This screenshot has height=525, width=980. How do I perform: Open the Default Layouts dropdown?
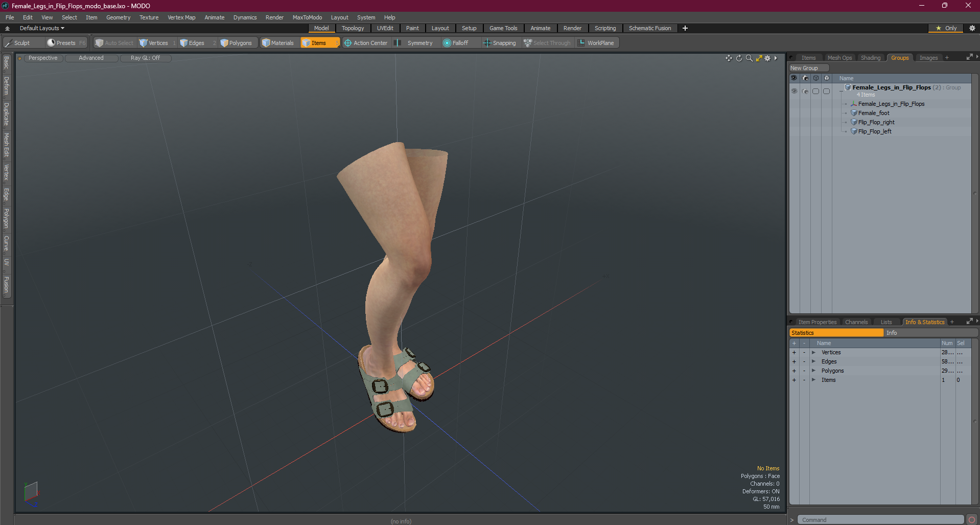pos(42,28)
